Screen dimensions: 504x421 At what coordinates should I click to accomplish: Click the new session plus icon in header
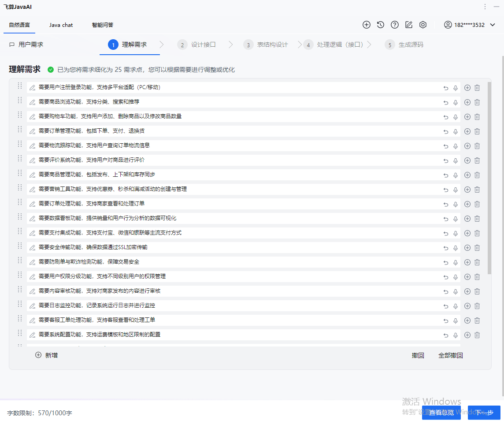pyautogui.click(x=367, y=25)
